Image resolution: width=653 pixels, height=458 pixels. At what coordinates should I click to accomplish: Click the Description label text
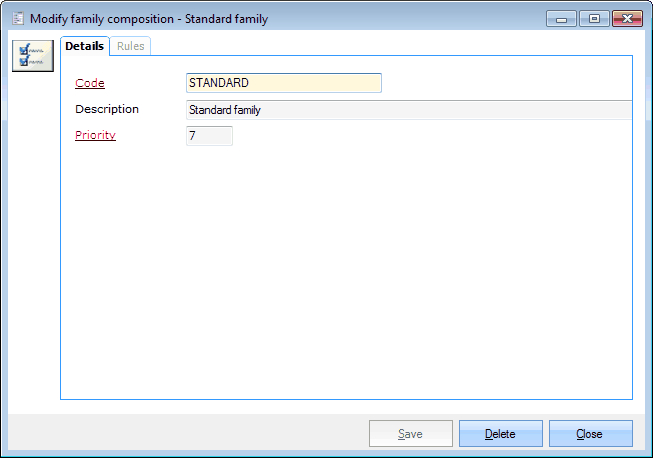point(107,109)
